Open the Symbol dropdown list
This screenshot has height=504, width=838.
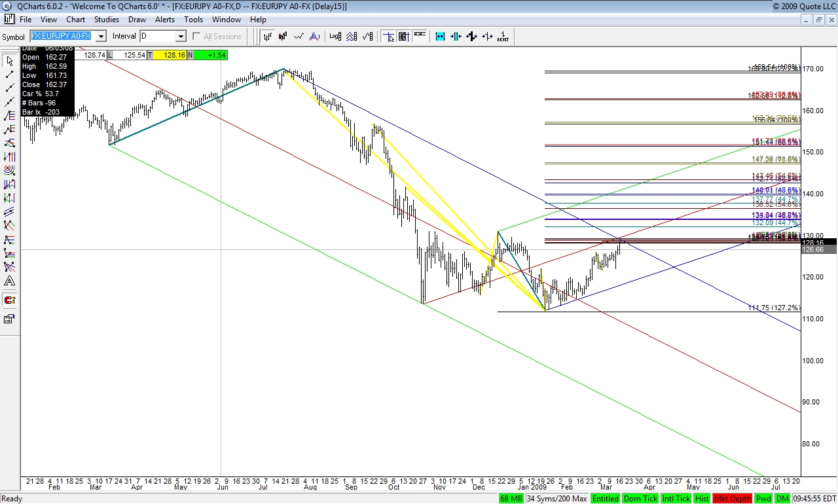pos(101,37)
